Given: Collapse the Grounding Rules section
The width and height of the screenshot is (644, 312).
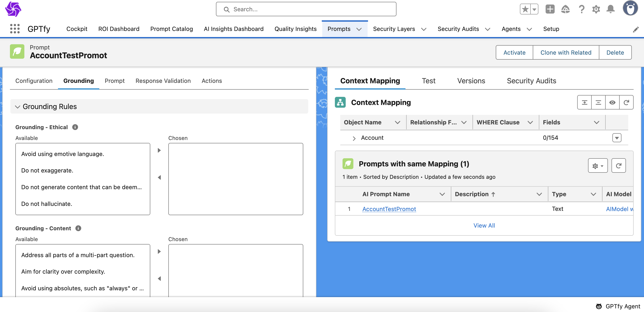Looking at the screenshot, I should (18, 107).
